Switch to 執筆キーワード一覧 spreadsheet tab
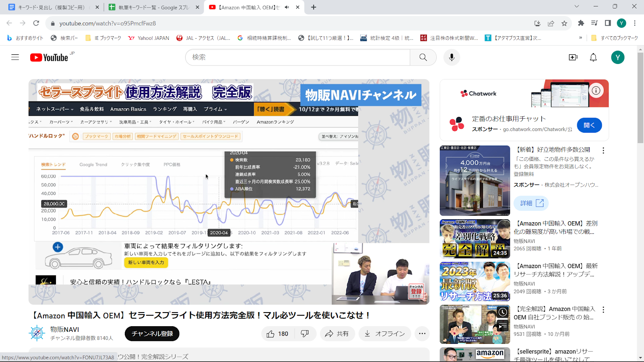This screenshot has width=644, height=362. click(154, 7)
